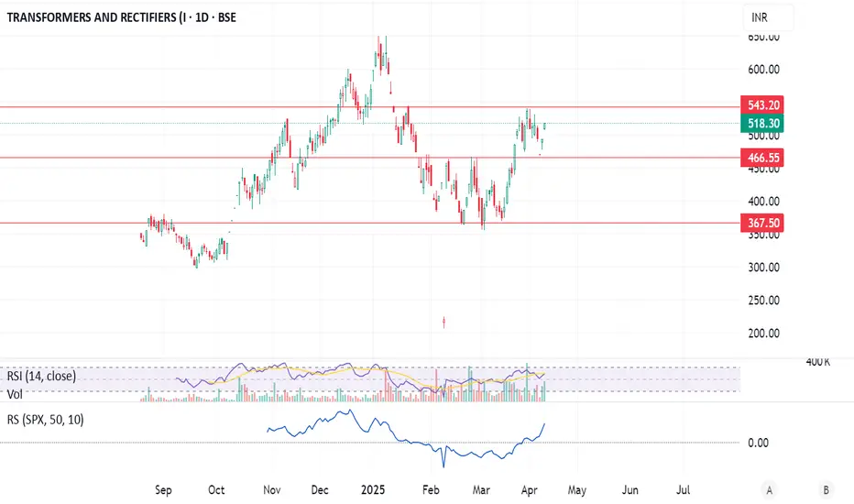The image size is (854, 504).
Task: Click the 300.00 value on price axis
Action: (x=763, y=268)
